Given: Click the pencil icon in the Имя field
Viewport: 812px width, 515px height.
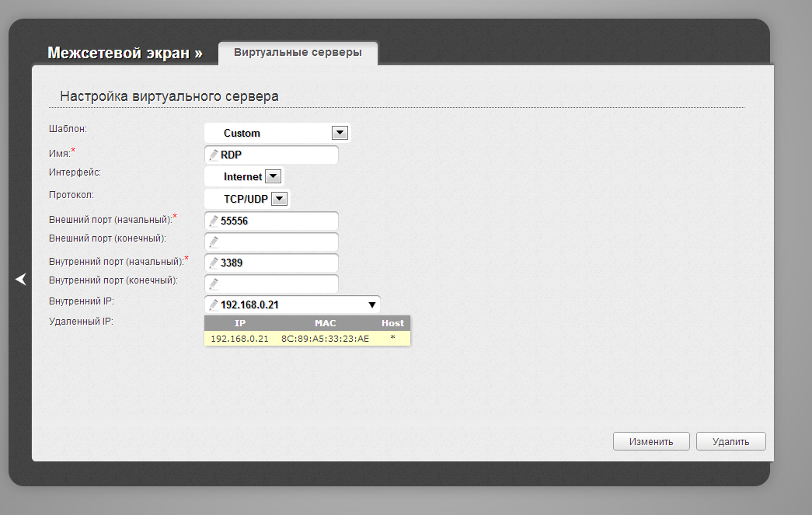Looking at the screenshot, I should tap(214, 155).
